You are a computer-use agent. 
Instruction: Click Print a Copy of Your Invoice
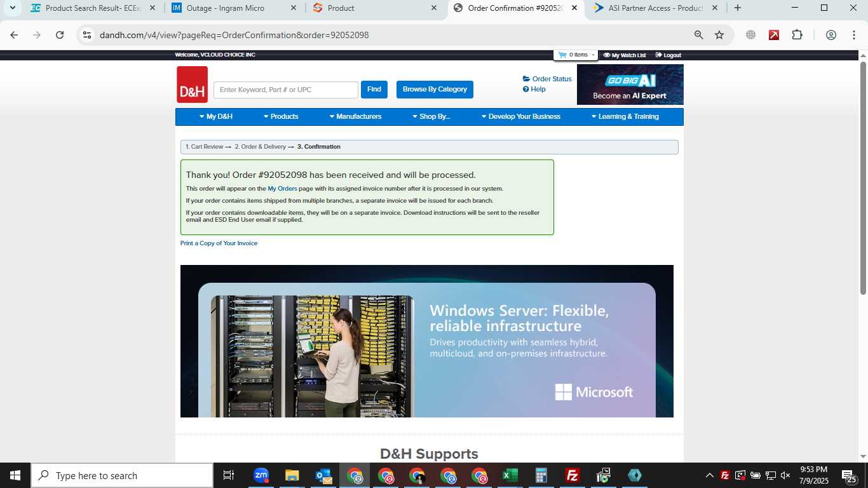pyautogui.click(x=219, y=243)
